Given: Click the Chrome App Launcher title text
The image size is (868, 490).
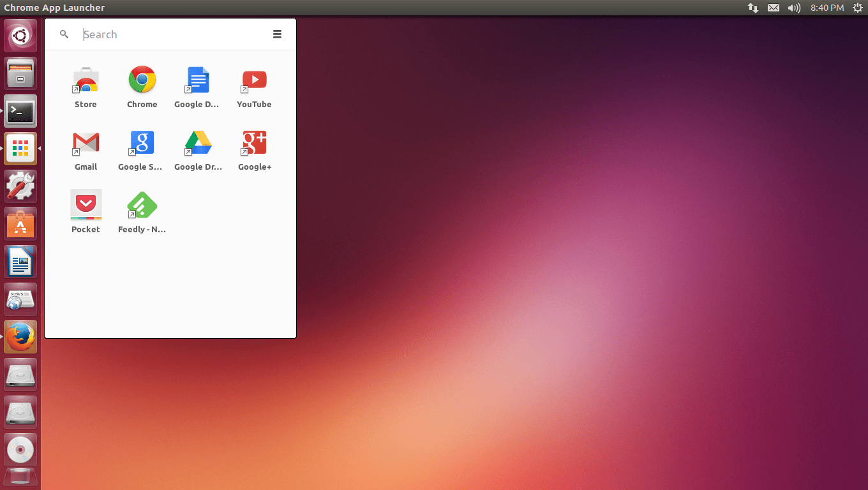Looking at the screenshot, I should 54,8.
